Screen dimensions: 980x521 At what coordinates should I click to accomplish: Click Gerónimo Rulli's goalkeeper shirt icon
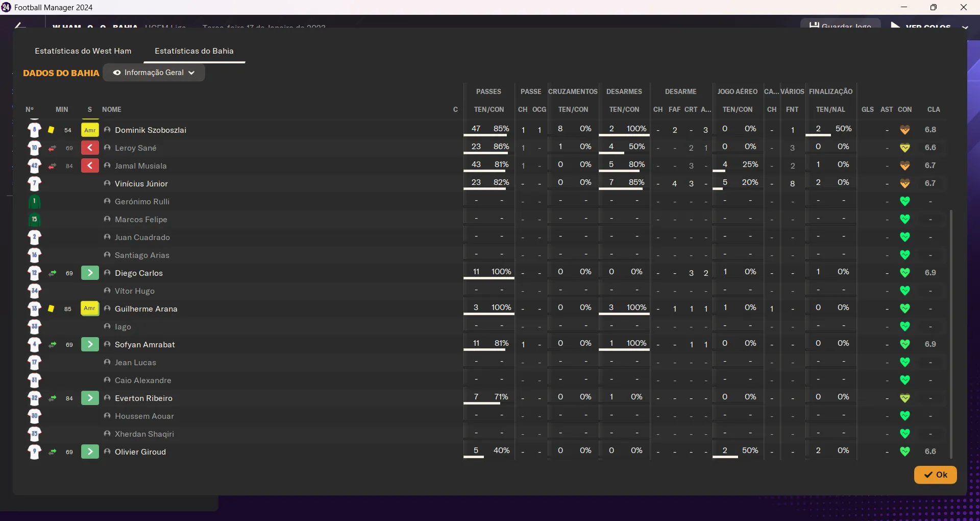[x=34, y=202]
